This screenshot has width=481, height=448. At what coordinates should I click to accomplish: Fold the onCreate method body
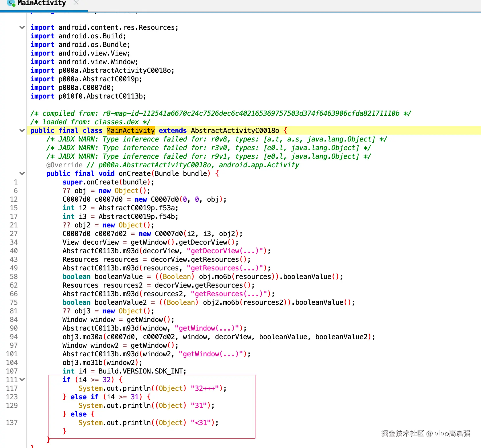[22, 174]
